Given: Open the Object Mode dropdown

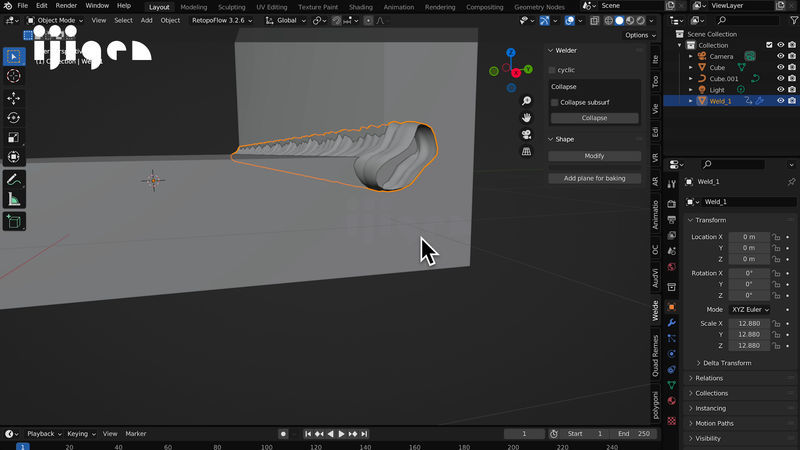Looking at the screenshot, I should point(55,20).
